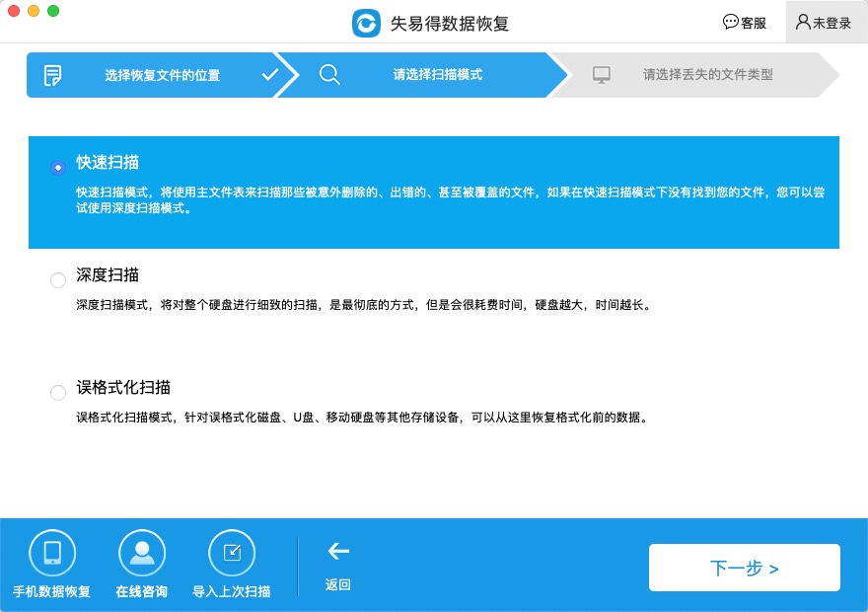Click the 导入上次扫描 label text
The height and width of the screenshot is (612, 868).
pos(232,591)
